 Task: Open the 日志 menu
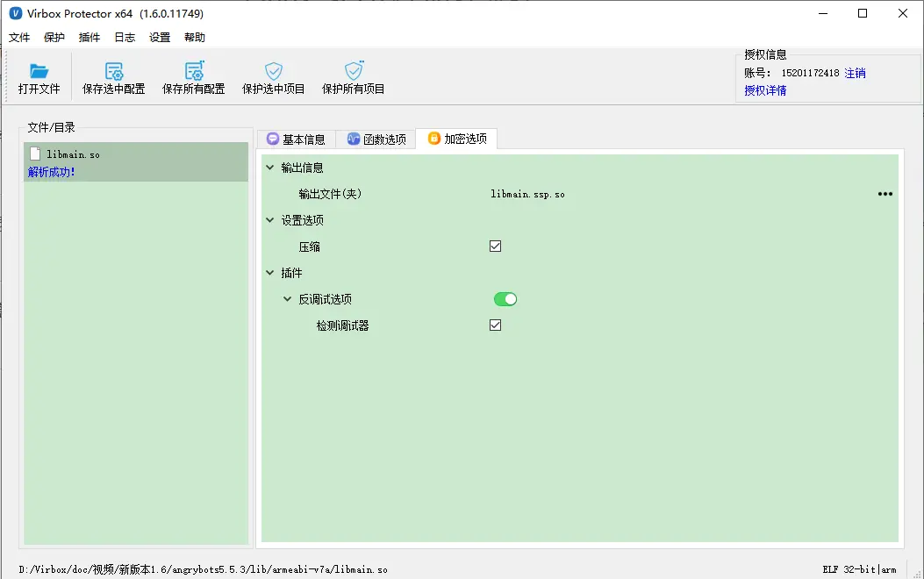pos(125,37)
